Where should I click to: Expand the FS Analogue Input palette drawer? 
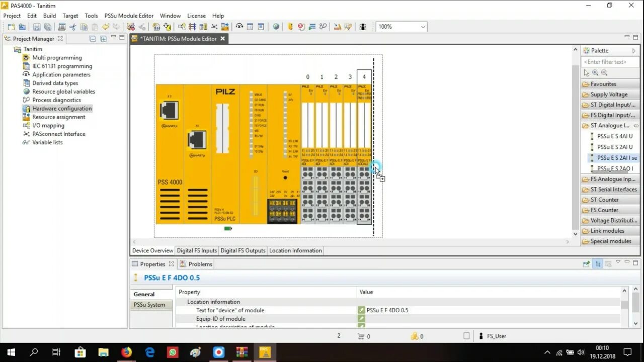(610, 179)
